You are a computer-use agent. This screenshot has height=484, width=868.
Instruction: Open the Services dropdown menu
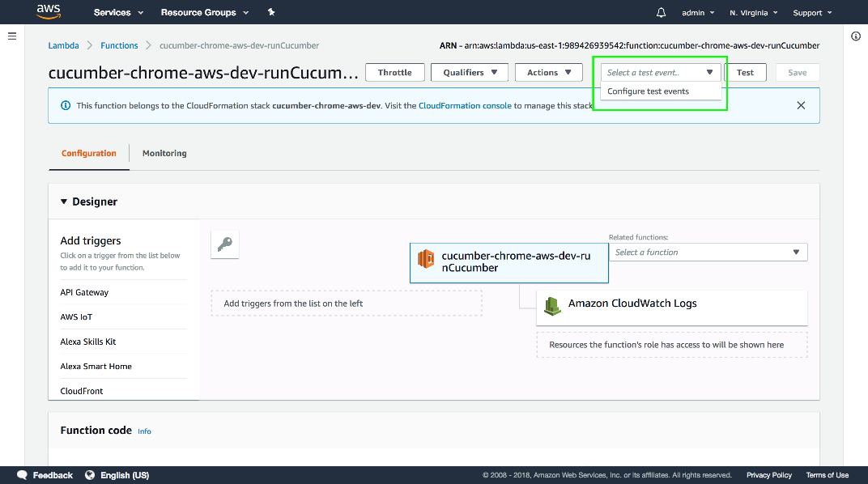click(118, 13)
